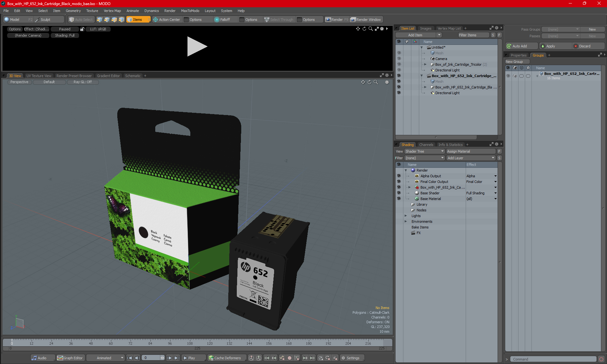Go to first frame in timeline controls
607x364 pixels.
click(130, 358)
